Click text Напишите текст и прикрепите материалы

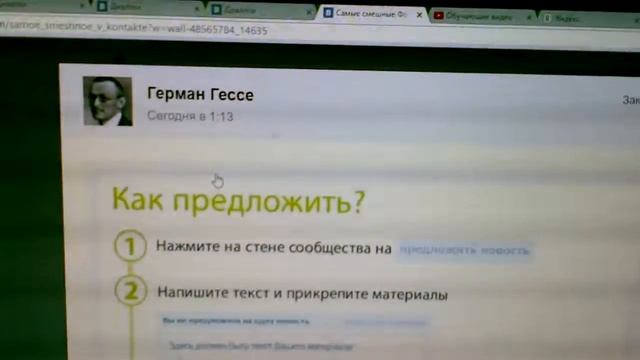click(302, 293)
